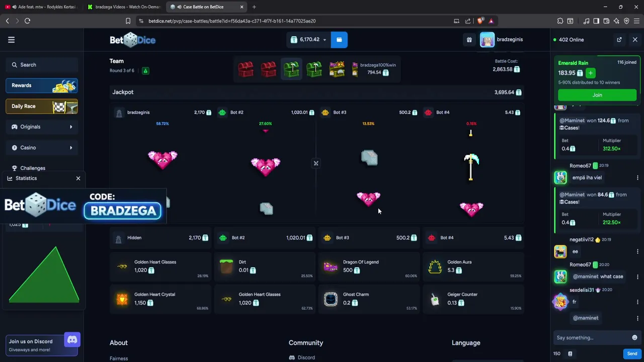This screenshot has width=644, height=362.
Task: Open Brave main menu
Action: pyautogui.click(x=636, y=21)
